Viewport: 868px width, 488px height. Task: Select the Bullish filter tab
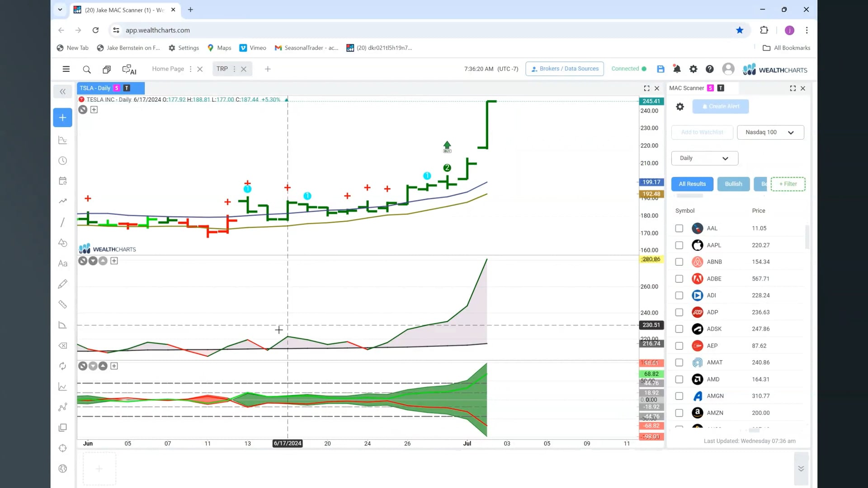tap(733, 184)
